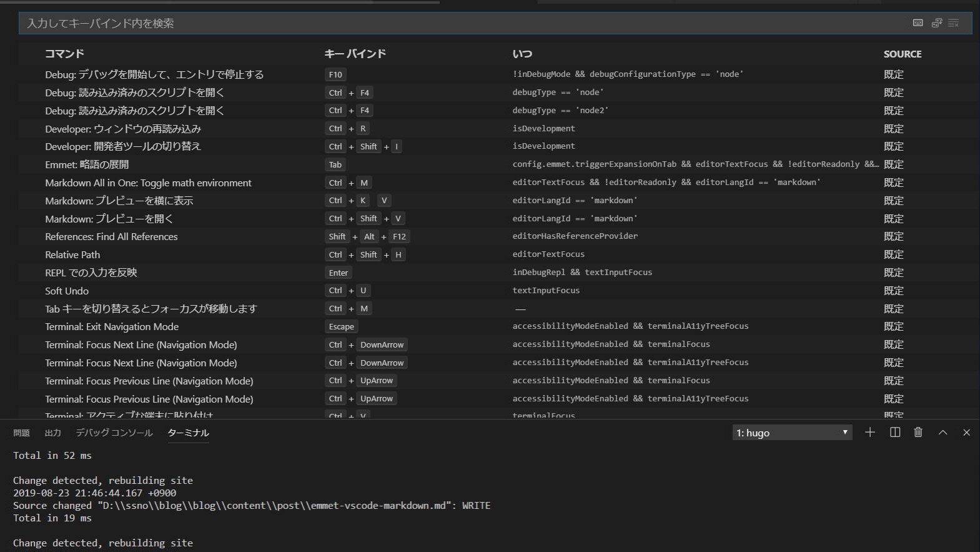Click the Escape keybinding chip
Screen dimensions: 980x552
[341, 326]
